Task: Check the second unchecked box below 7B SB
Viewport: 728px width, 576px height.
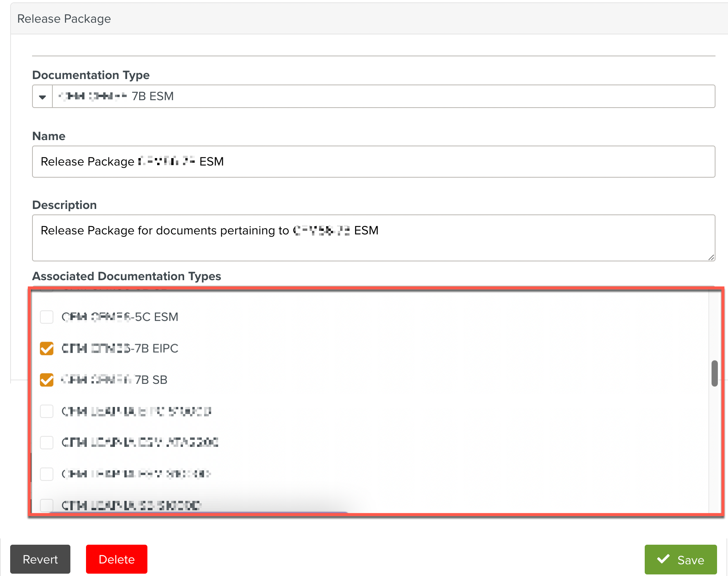Action: click(47, 443)
